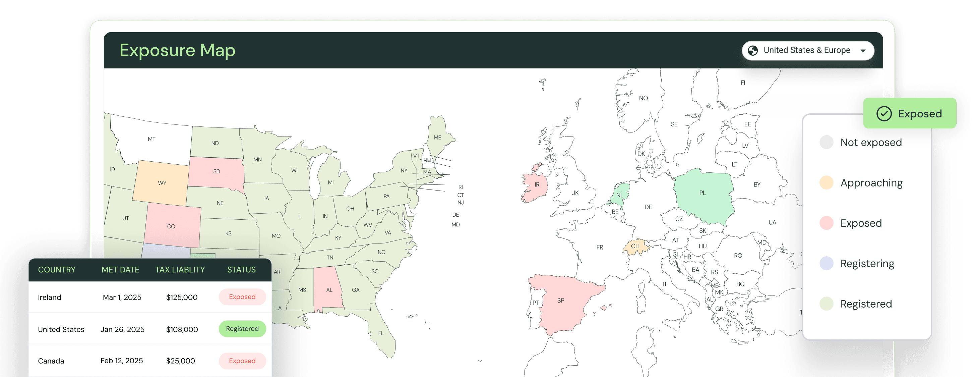Click Canada's Exposed status pill

pos(242,361)
